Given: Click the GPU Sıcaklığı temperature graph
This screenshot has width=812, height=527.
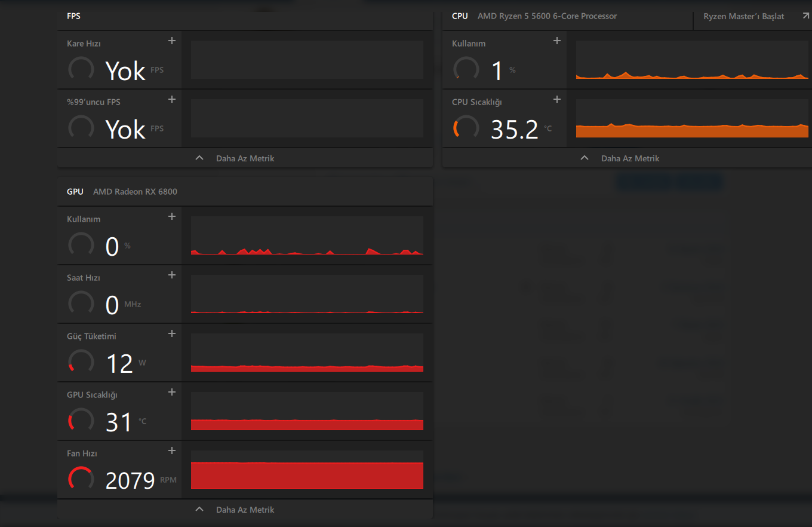Looking at the screenshot, I should point(307,411).
